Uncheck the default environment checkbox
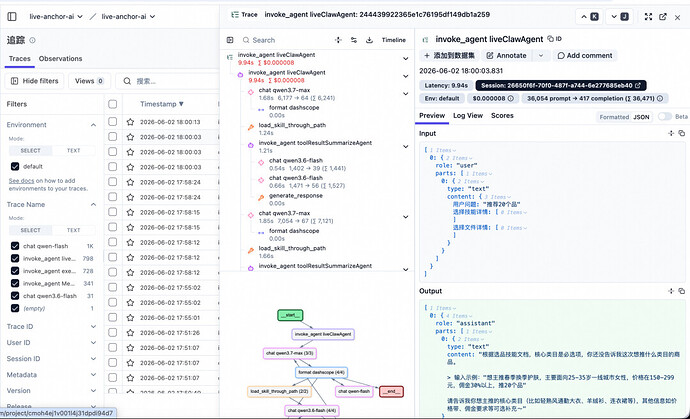The width and height of the screenshot is (690, 419). (x=15, y=166)
